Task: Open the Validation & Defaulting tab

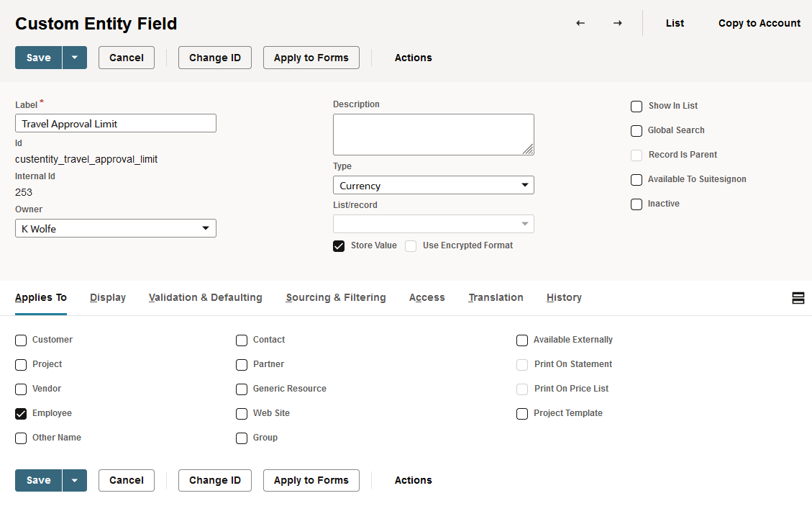Action: (x=205, y=298)
